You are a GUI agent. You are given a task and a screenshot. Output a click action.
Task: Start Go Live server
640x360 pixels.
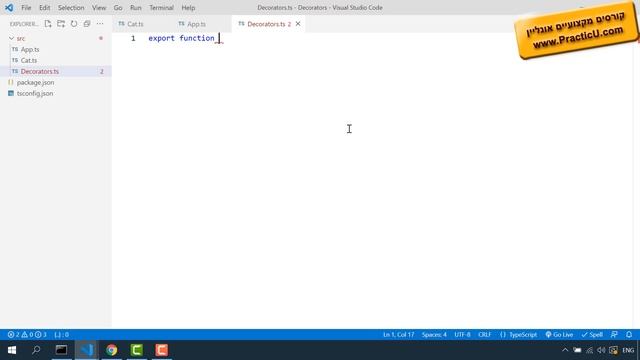559,335
